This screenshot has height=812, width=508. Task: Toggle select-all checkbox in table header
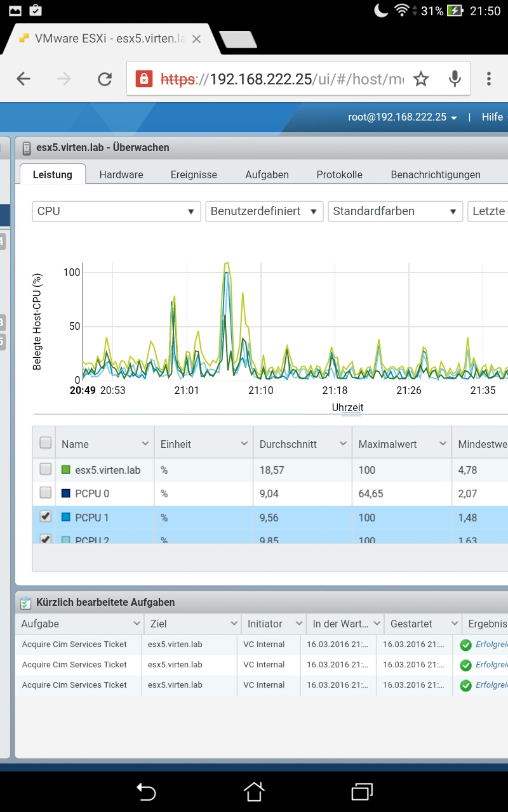[x=45, y=443]
